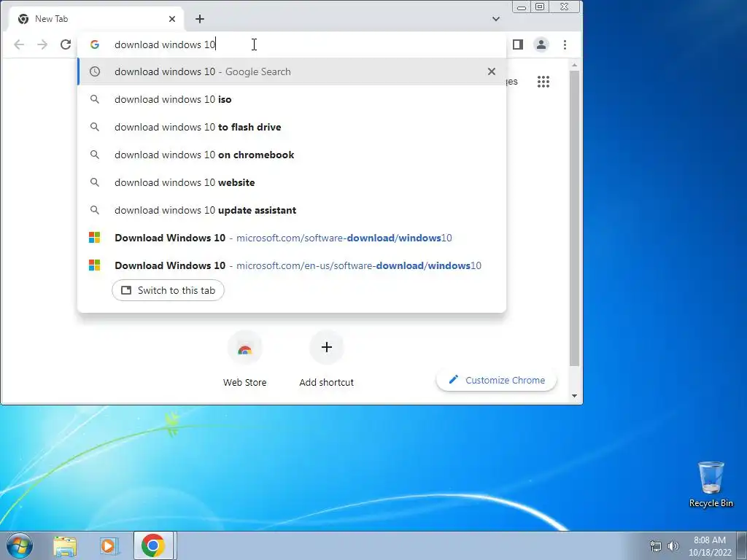Open the Windows Start orb

coord(20,545)
